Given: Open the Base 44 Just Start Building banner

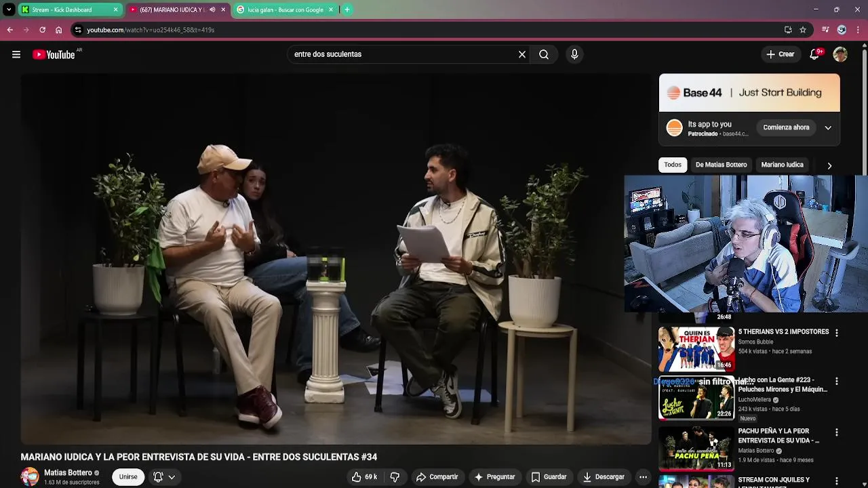Looking at the screenshot, I should tap(749, 93).
